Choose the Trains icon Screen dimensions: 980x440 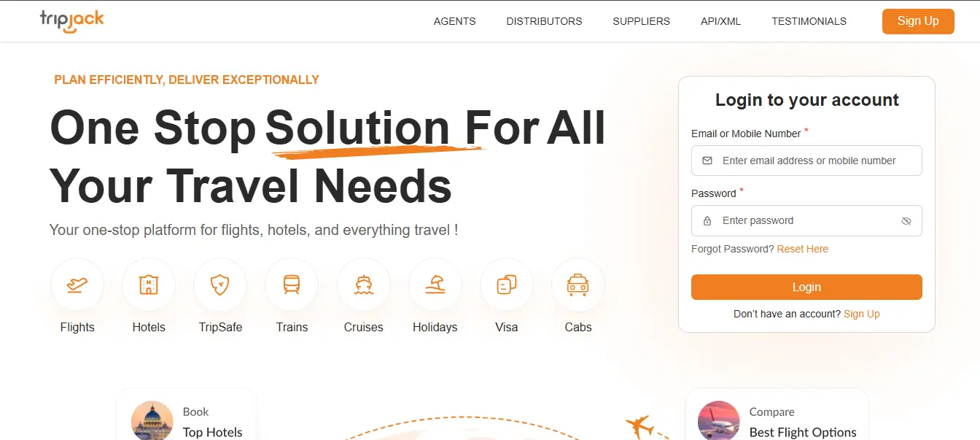[292, 285]
